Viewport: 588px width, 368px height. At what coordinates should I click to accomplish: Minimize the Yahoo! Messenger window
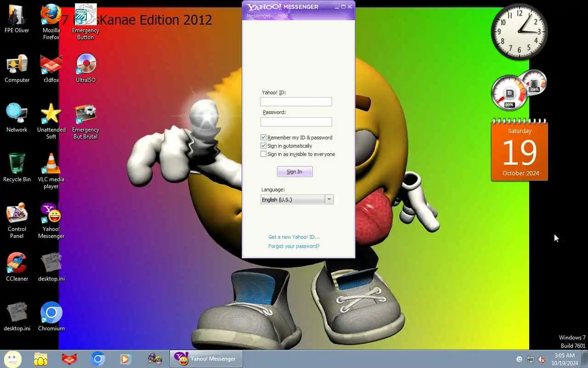(336, 7)
